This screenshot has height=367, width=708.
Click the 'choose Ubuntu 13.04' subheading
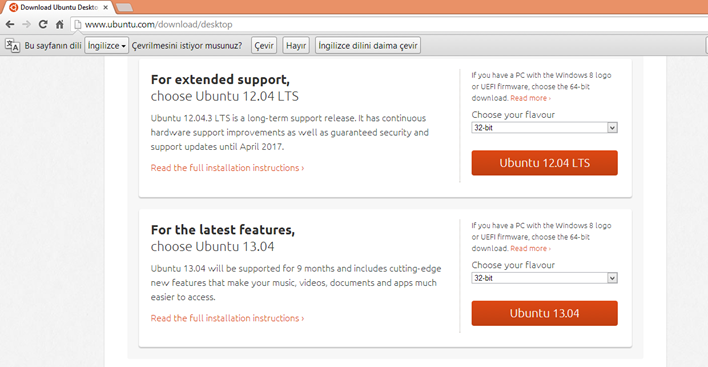pyautogui.click(x=212, y=246)
